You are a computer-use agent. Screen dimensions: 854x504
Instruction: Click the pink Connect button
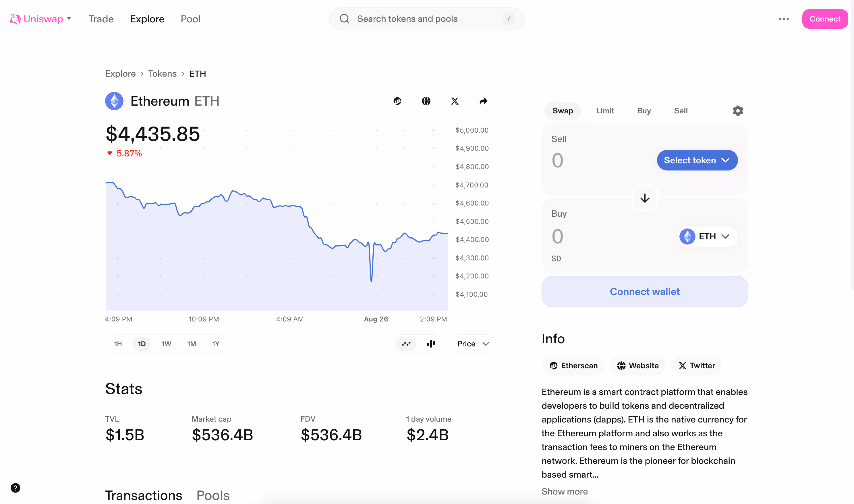click(825, 19)
